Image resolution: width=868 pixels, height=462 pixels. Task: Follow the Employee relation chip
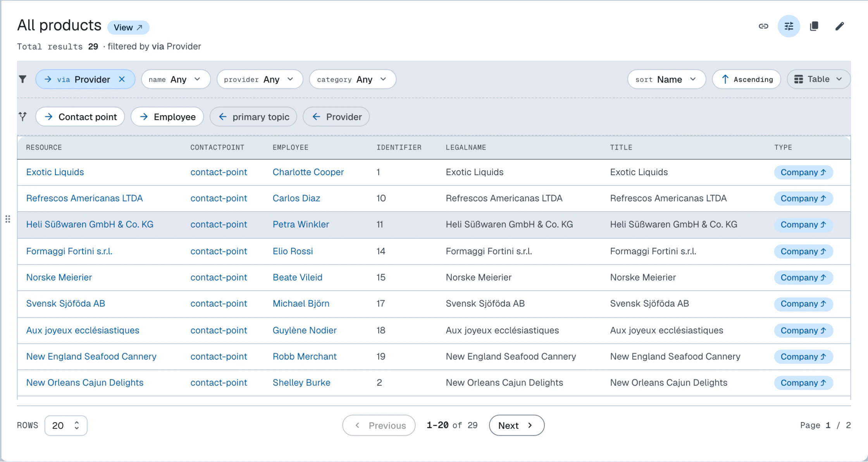(167, 117)
